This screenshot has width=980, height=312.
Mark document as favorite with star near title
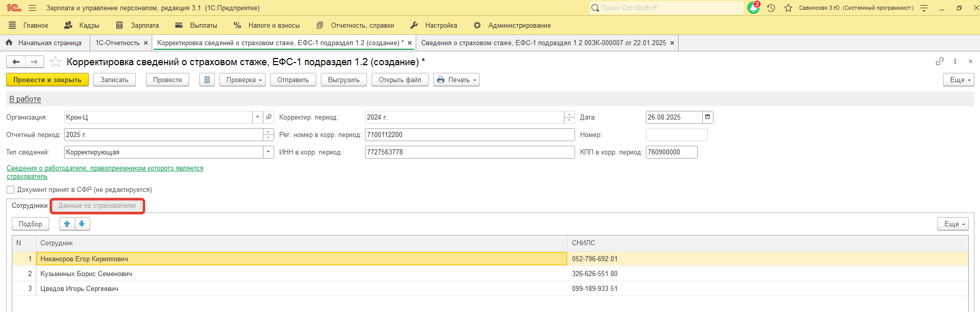tap(55, 62)
